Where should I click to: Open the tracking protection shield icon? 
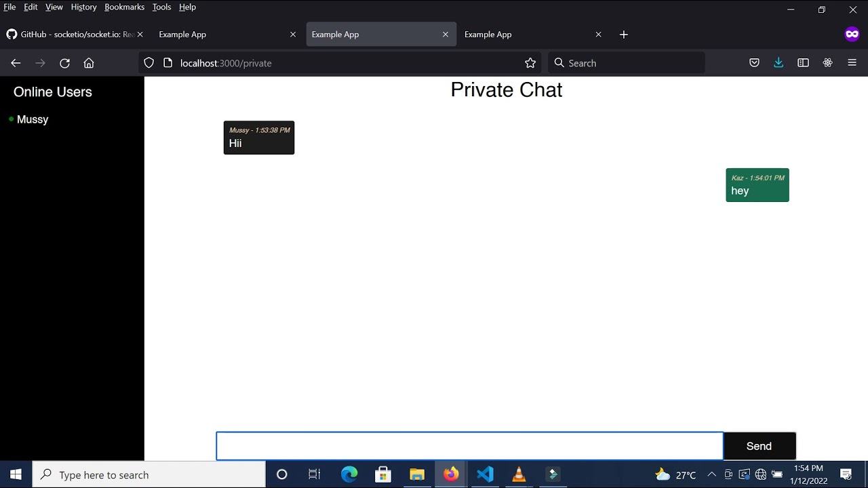149,63
